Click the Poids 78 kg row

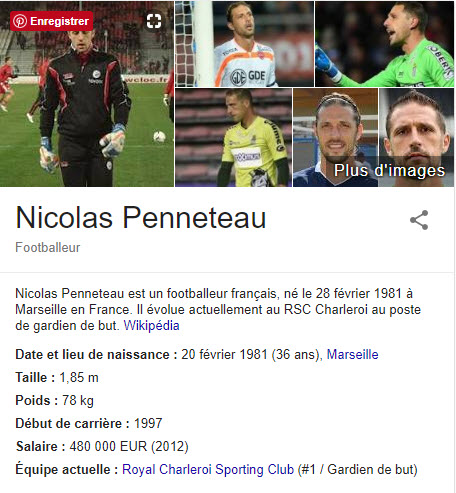click(55, 400)
